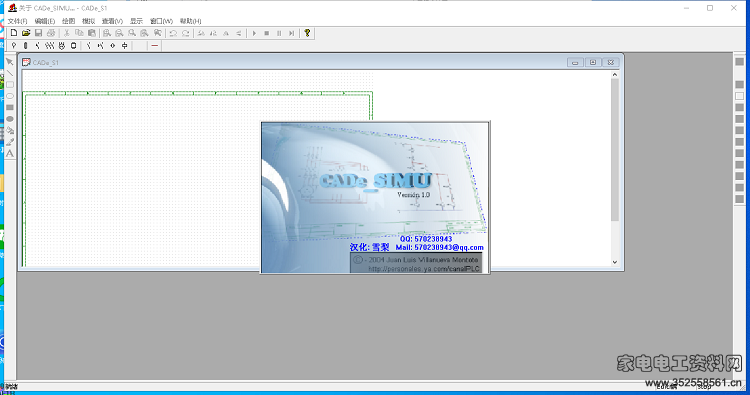The image size is (750, 395).
Task: Open a file using the folder icon
Action: [26, 33]
